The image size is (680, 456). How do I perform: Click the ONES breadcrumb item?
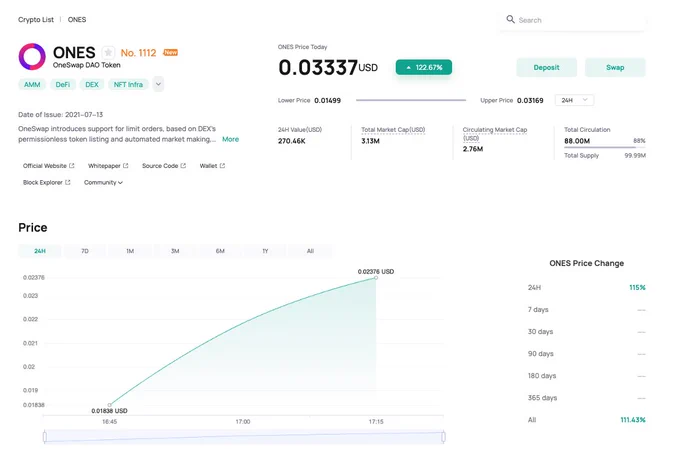tap(77, 20)
